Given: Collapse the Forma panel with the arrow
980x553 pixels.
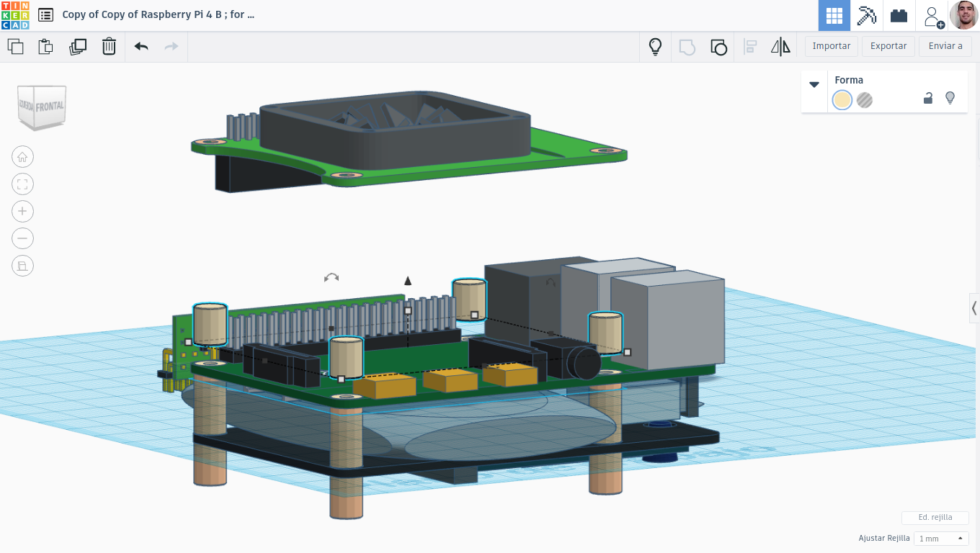Looking at the screenshot, I should (814, 84).
